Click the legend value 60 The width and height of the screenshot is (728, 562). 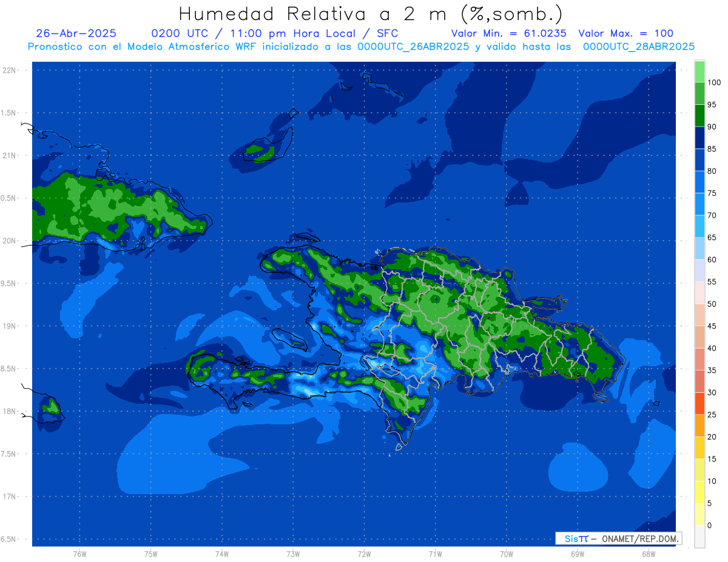click(x=712, y=260)
